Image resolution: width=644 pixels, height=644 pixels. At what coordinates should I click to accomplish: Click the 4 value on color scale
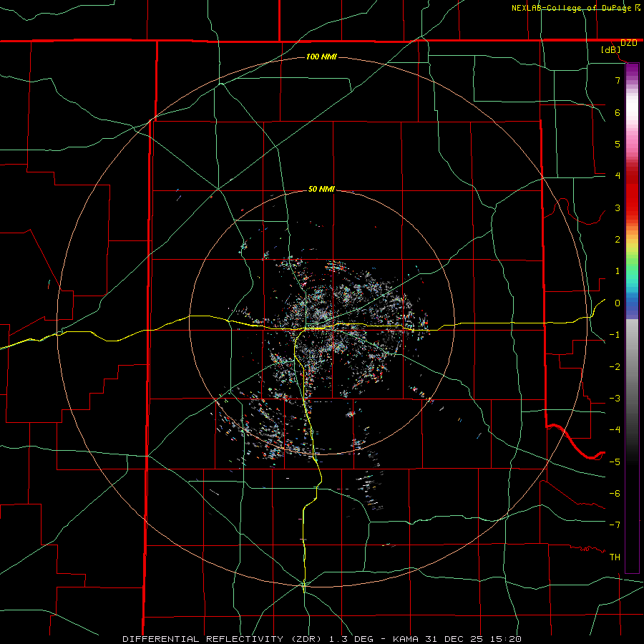click(x=618, y=175)
